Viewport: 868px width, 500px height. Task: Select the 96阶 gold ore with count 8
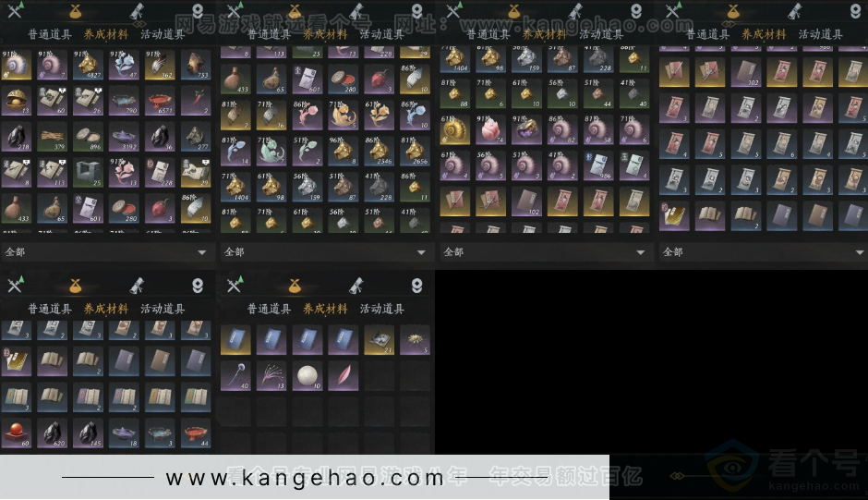tap(343, 151)
